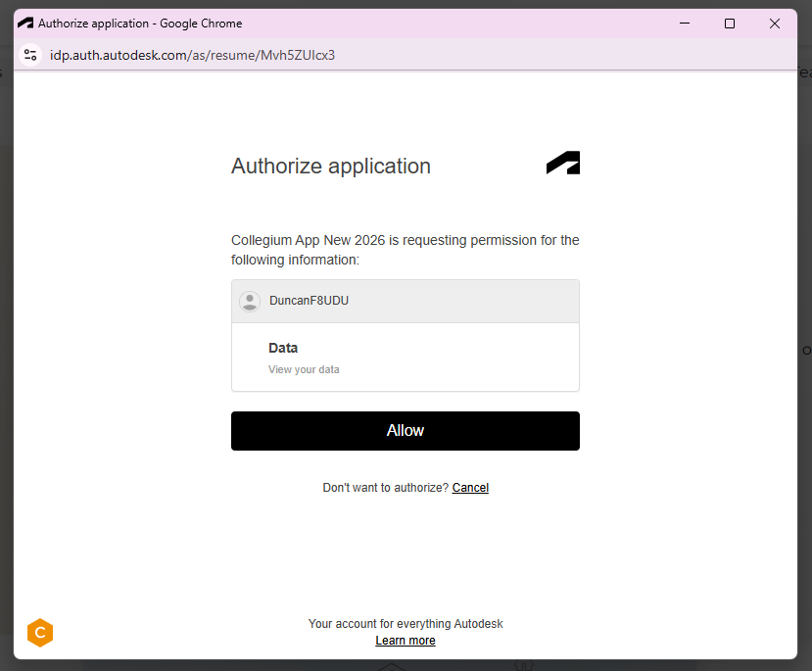Close the Authorize application window
The height and width of the screenshot is (671, 812).
774,24
